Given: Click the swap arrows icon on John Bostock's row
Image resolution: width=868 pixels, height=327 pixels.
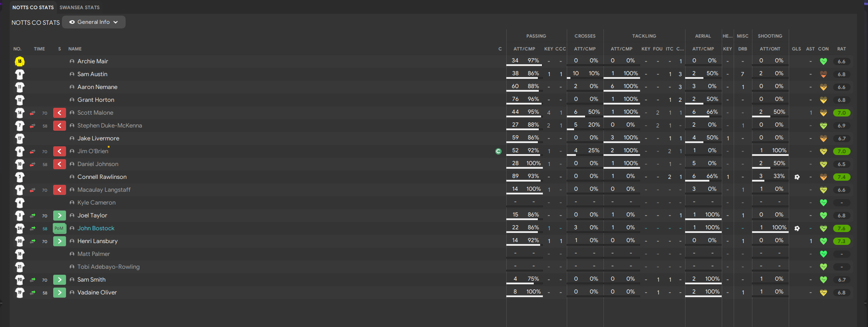Looking at the screenshot, I should click(x=33, y=228).
